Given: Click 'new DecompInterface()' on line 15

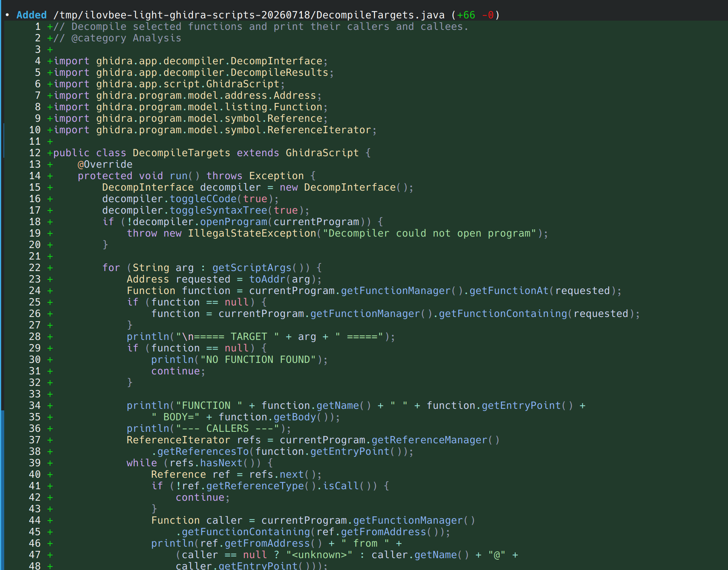Looking at the screenshot, I should pos(344,187).
